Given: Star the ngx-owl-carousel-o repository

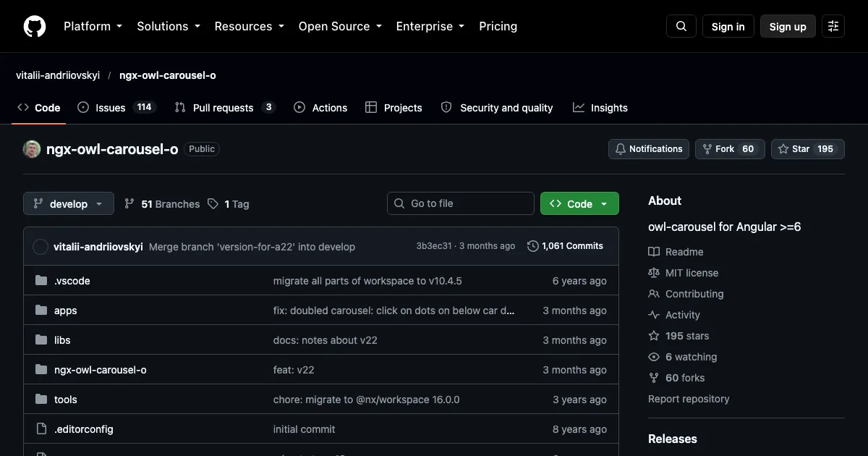Looking at the screenshot, I should tap(808, 149).
